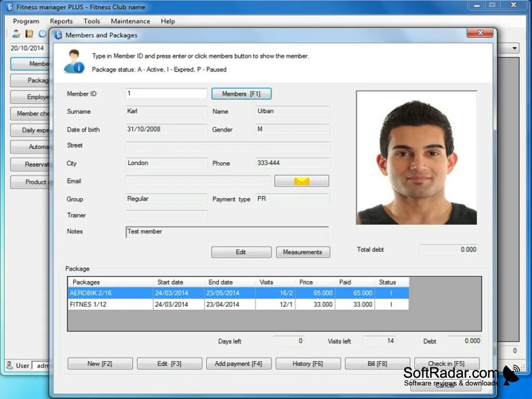Click the empty Email field
Viewport: 532px width, 399px height.
click(198, 180)
